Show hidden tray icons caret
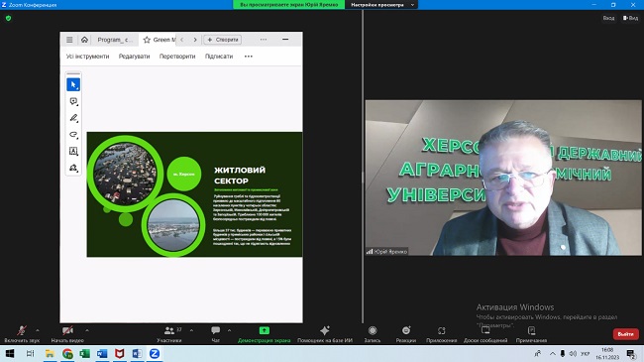 pyautogui.click(x=553, y=353)
